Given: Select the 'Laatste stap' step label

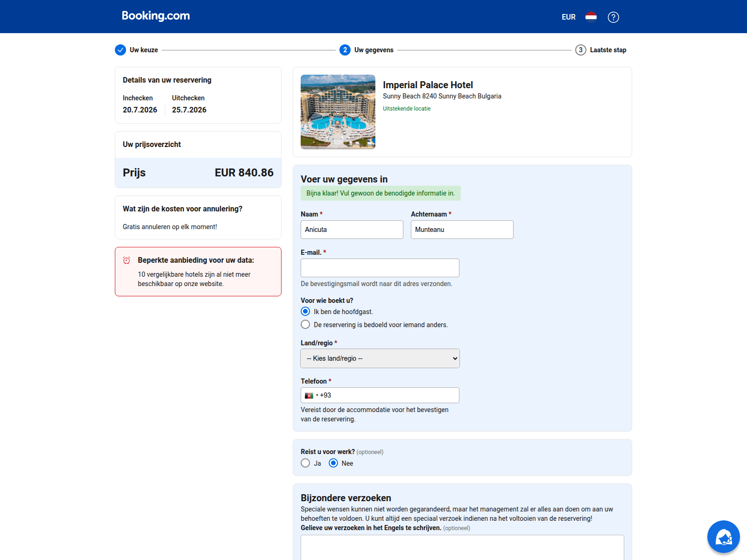Looking at the screenshot, I should click(608, 50).
